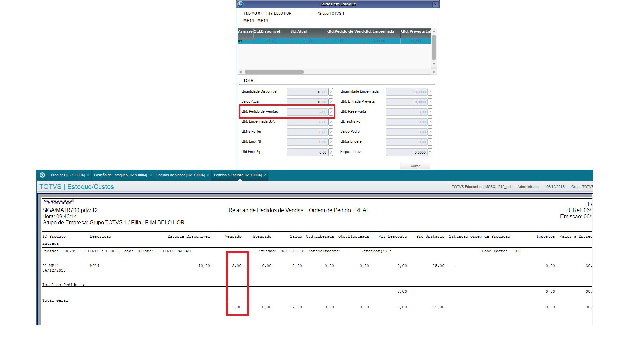Image resolution: width=644 pixels, height=362 pixels.
Task: Click the grid horizontal scrollbar thumb
Action: click(x=274, y=72)
